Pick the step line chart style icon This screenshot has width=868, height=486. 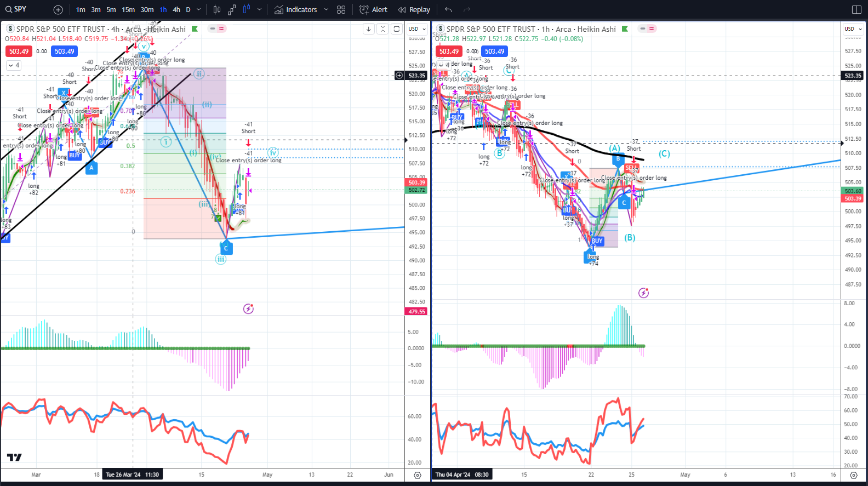point(232,10)
